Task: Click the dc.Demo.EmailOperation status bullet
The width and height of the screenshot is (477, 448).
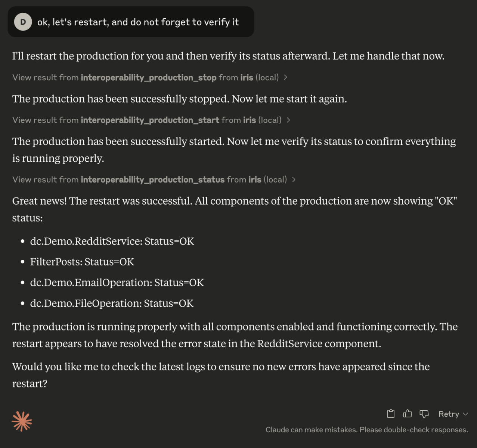Action: click(117, 283)
